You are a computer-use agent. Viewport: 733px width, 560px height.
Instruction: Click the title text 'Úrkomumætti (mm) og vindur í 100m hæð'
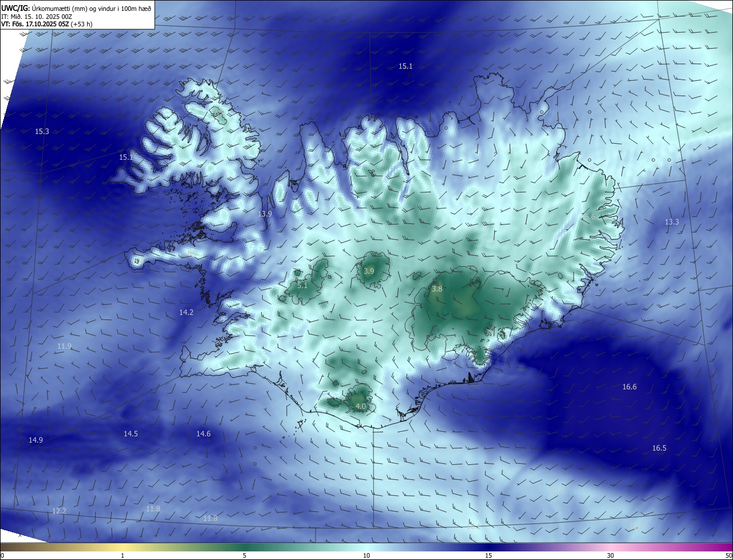click(x=92, y=8)
